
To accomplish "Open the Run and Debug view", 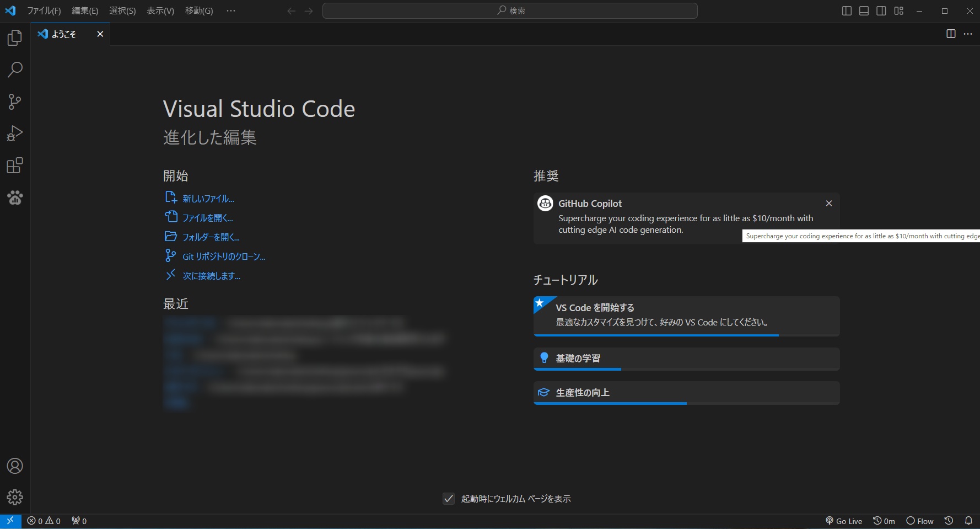I will (x=15, y=133).
